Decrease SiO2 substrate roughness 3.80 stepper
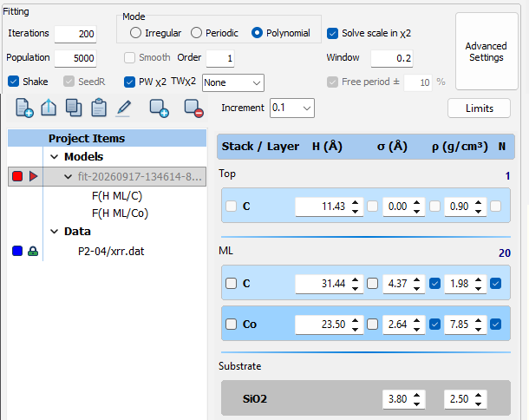The width and height of the screenshot is (529, 420). point(416,404)
